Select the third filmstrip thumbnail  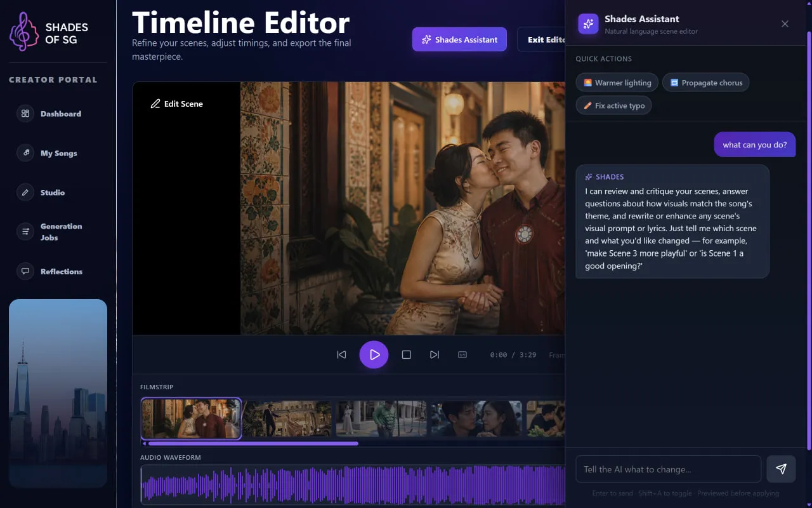pos(381,418)
